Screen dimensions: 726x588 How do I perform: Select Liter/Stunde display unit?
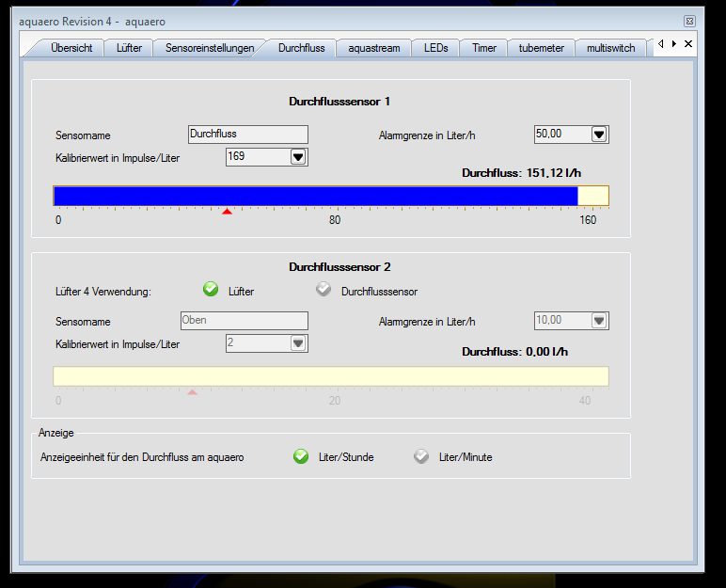click(301, 456)
